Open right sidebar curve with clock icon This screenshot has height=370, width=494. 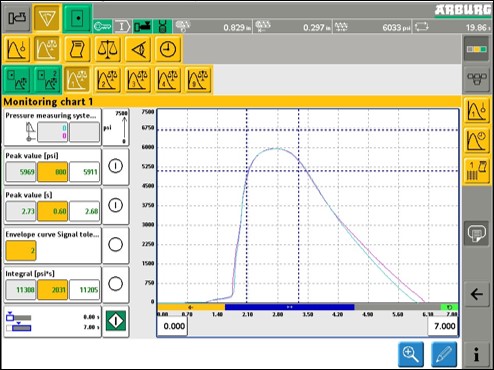[477, 141]
